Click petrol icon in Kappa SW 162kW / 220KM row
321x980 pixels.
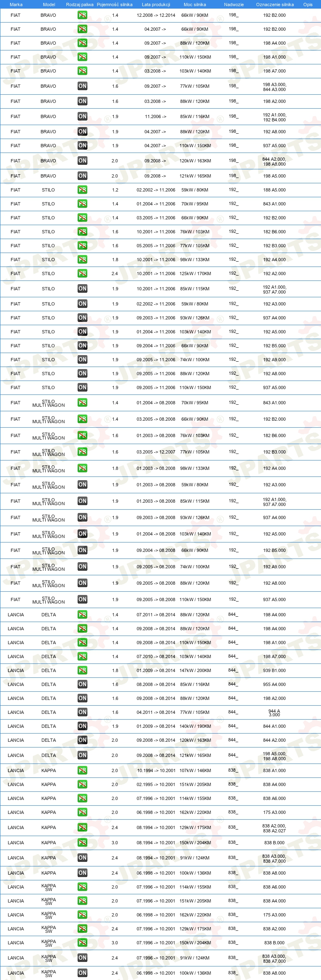tap(82, 915)
